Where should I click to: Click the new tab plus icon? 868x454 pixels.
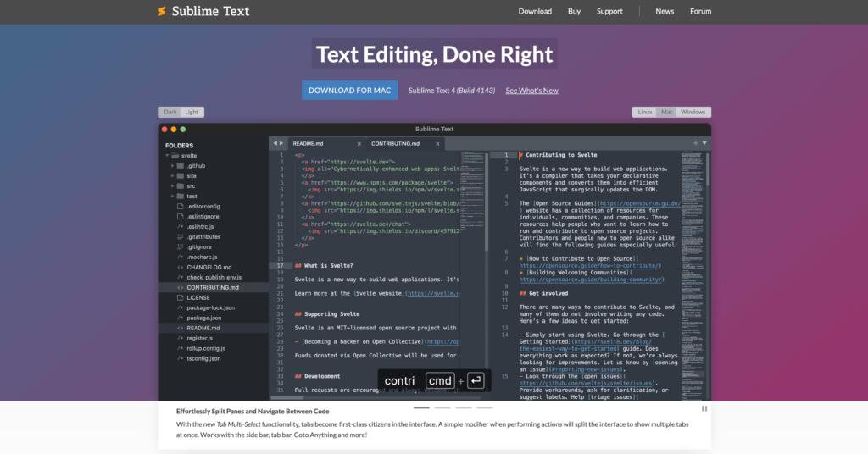tap(695, 143)
